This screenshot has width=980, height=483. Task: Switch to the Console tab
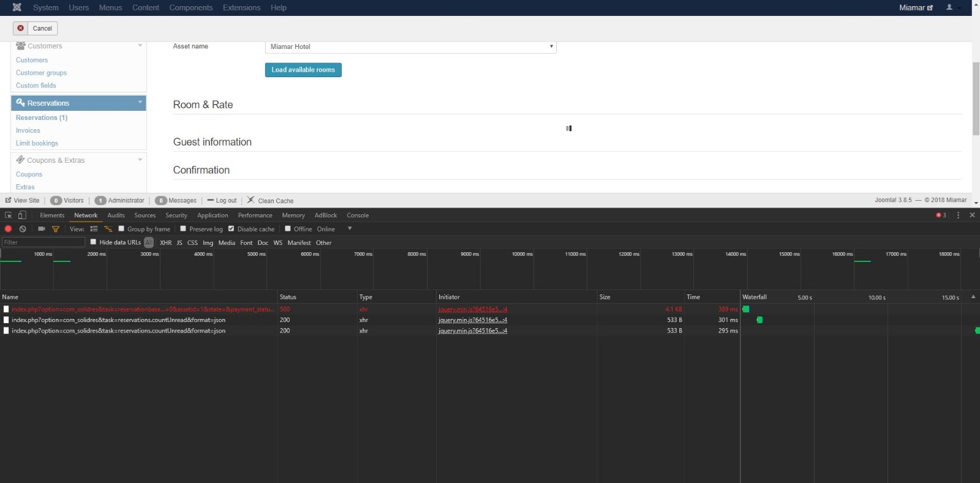click(358, 215)
